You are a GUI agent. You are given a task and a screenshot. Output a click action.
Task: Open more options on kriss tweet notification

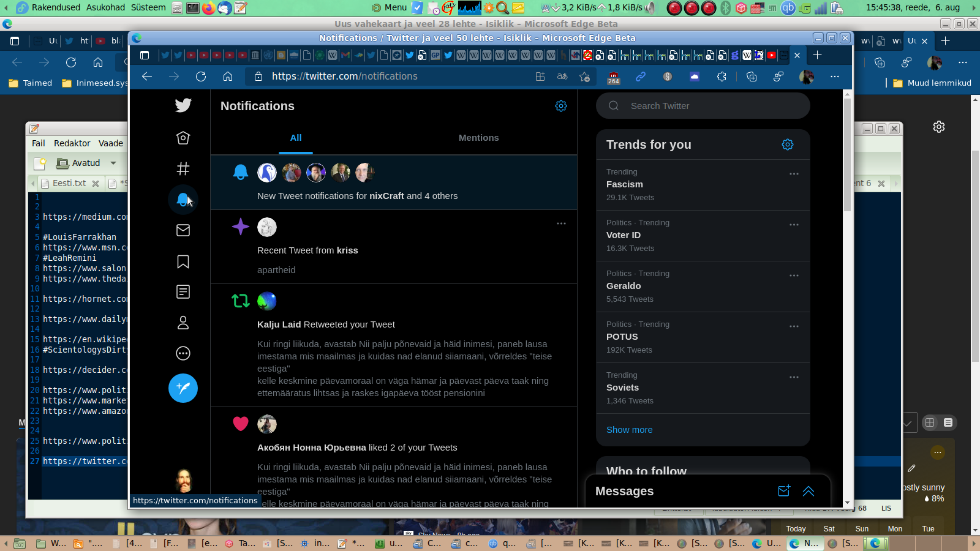coord(561,223)
